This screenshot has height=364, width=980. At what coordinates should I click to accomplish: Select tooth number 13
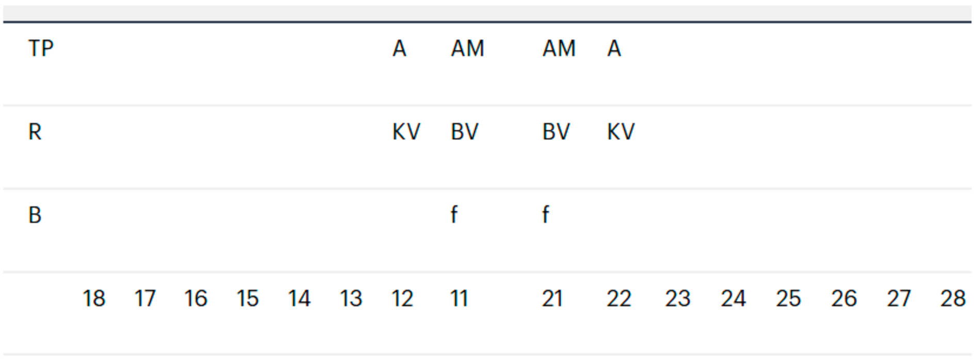351,298
